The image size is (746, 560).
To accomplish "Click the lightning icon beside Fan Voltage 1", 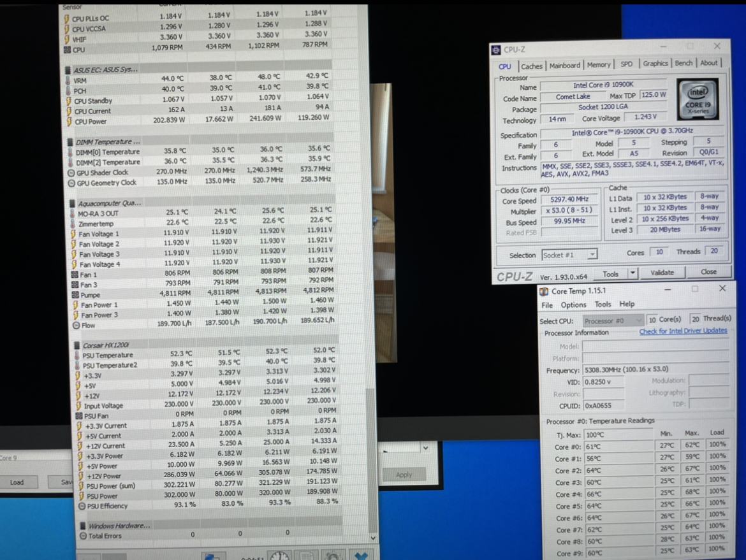I will tap(73, 234).
